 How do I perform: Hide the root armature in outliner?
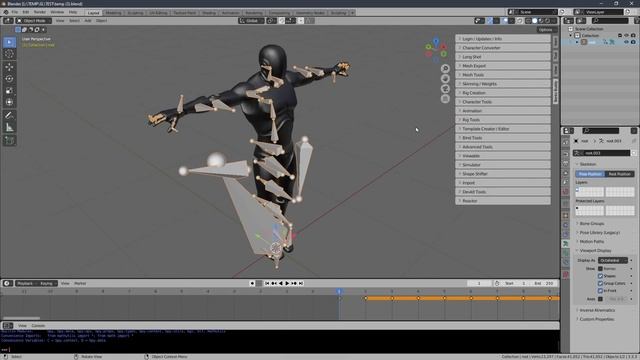tap(627, 42)
